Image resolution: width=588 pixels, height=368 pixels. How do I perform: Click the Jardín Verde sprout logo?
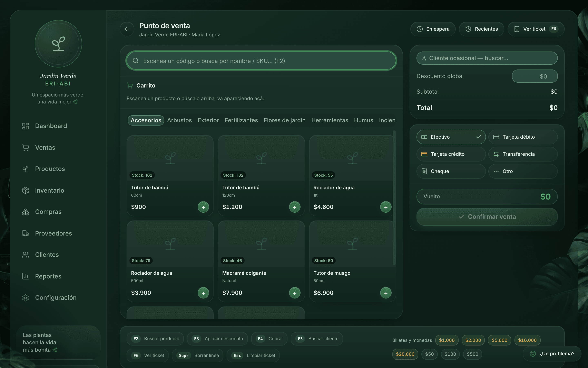(58, 44)
